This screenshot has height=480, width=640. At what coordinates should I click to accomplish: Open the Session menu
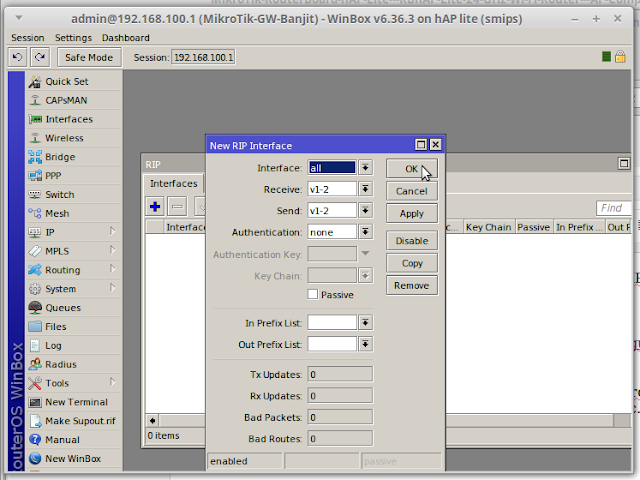click(x=28, y=38)
